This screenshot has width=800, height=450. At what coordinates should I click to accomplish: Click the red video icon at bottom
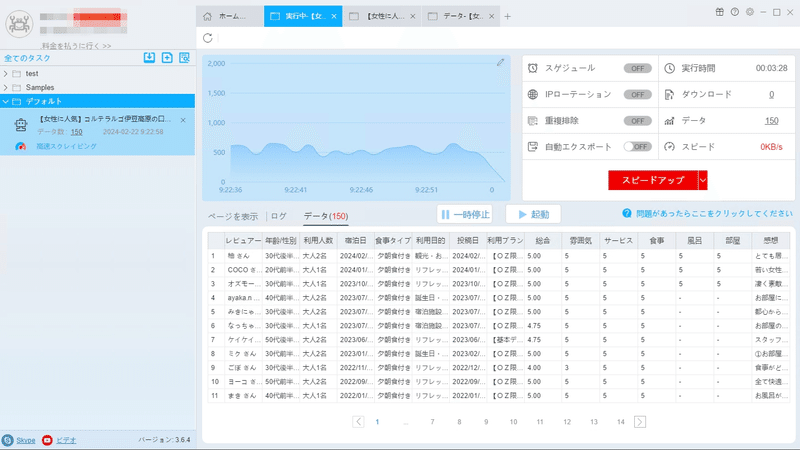(47, 440)
